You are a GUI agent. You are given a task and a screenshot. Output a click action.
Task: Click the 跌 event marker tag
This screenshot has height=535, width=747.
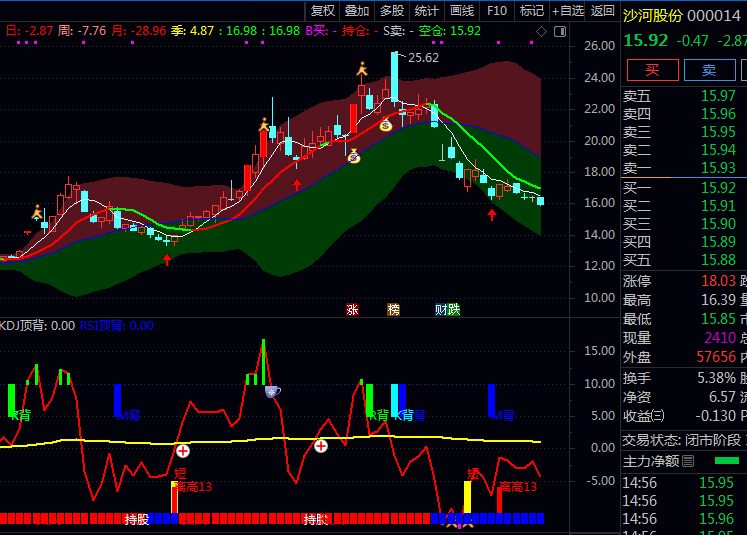click(454, 310)
